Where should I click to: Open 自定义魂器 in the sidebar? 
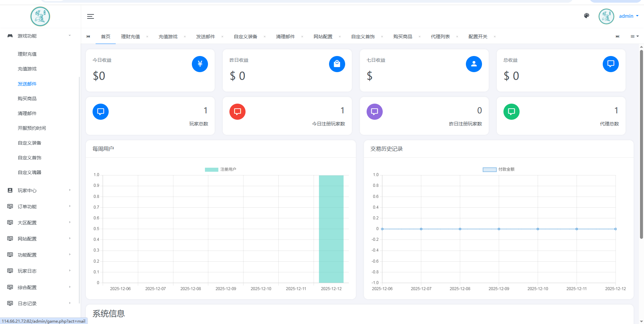[30, 172]
